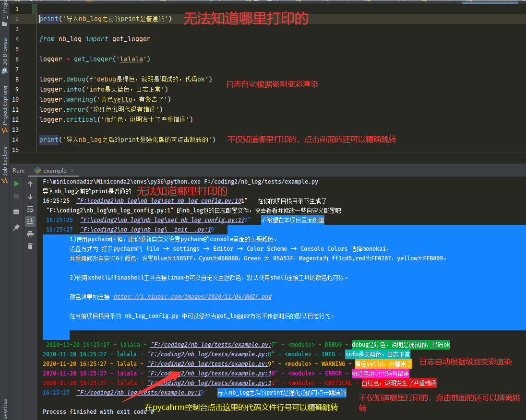The image size is (526, 420).
Task: Click the logger.critical call on line 12
Action: (116, 120)
